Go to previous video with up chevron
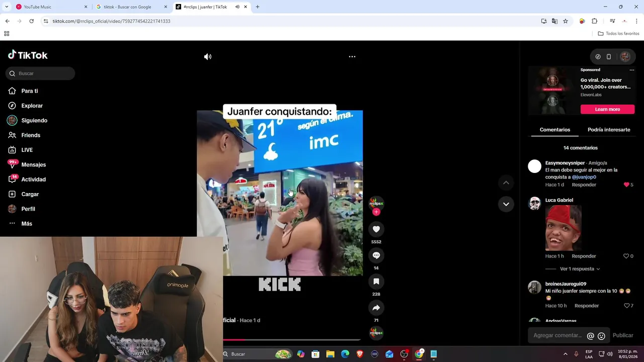644x362 pixels. pos(506,183)
